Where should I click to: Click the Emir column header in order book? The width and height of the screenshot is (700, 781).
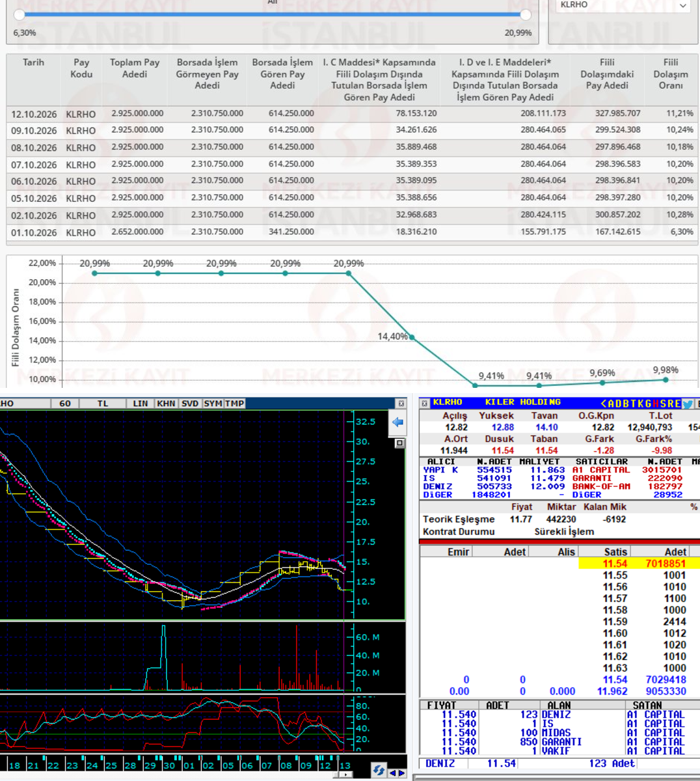[459, 552]
